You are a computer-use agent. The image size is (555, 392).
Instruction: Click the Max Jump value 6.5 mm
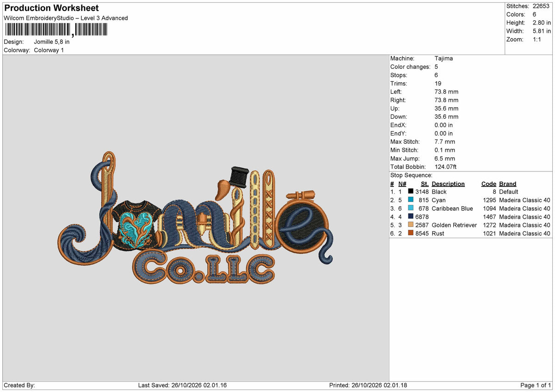click(x=445, y=158)
